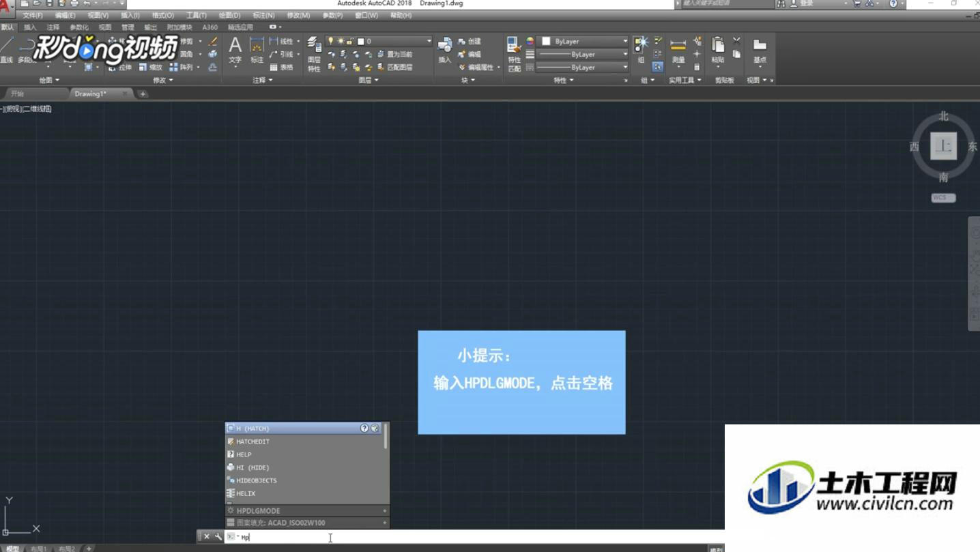The width and height of the screenshot is (980, 552).
Task: Open the 绘图(D) menu
Action: (x=229, y=15)
